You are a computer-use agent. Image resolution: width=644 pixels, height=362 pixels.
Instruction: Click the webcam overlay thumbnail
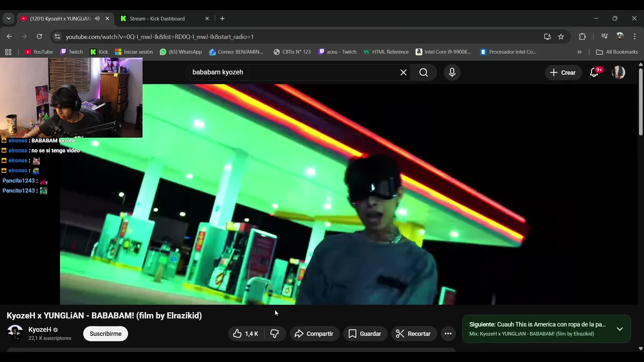pyautogui.click(x=71, y=98)
